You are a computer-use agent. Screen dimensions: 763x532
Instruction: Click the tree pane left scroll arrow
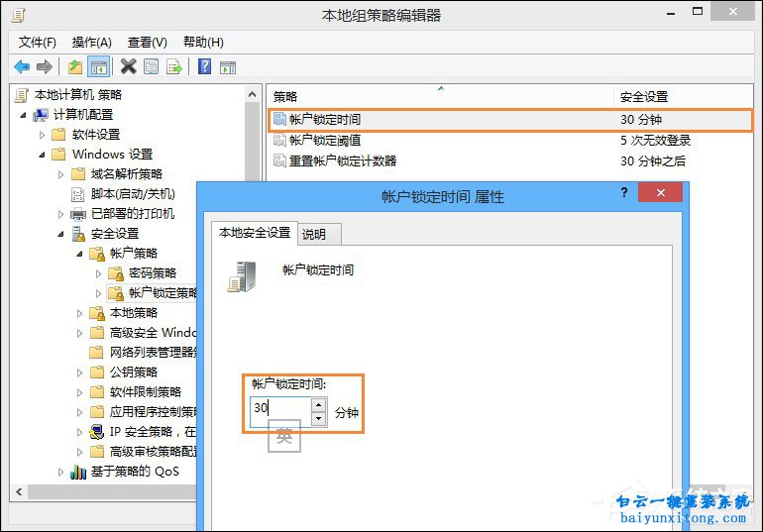(19, 491)
